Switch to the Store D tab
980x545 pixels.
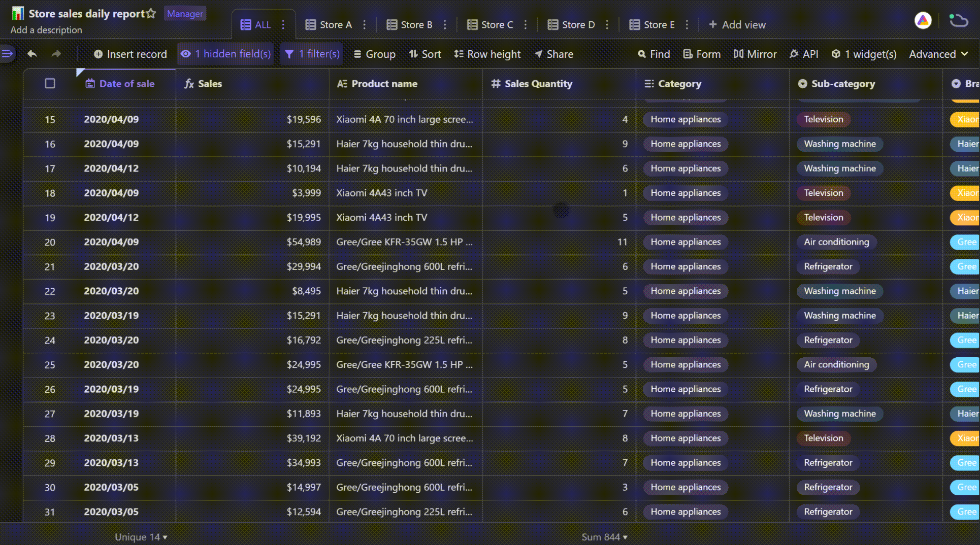571,24
